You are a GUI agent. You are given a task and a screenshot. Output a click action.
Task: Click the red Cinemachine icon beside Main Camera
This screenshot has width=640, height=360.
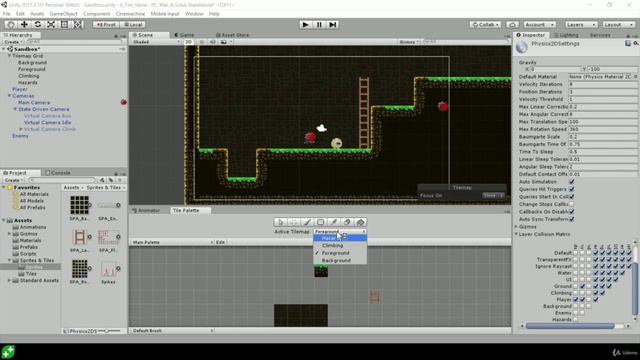124,102
